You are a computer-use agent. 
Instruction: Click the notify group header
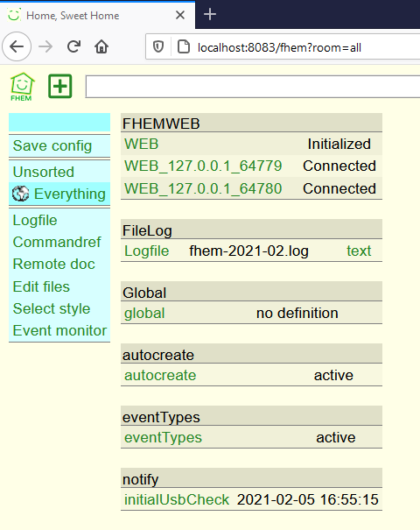[251, 478]
